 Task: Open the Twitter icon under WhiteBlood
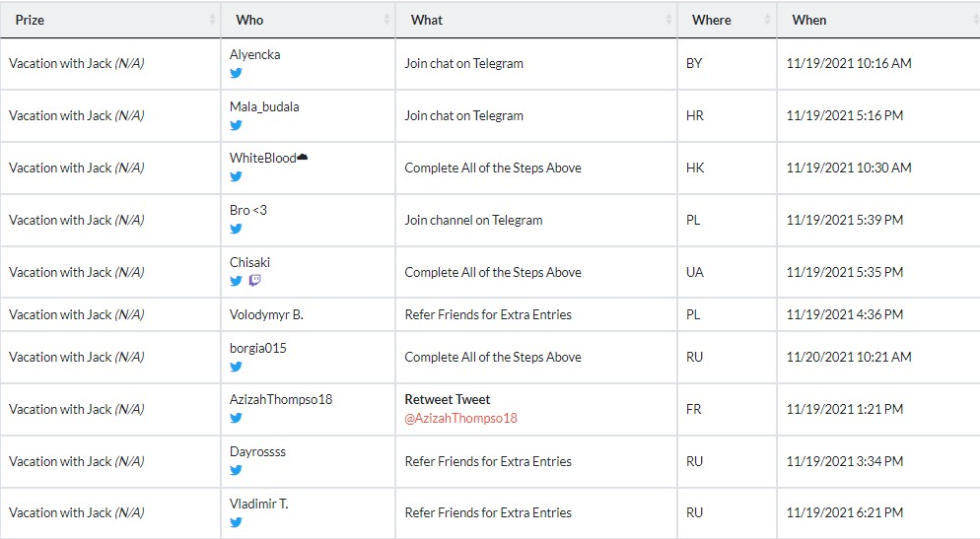(x=236, y=176)
